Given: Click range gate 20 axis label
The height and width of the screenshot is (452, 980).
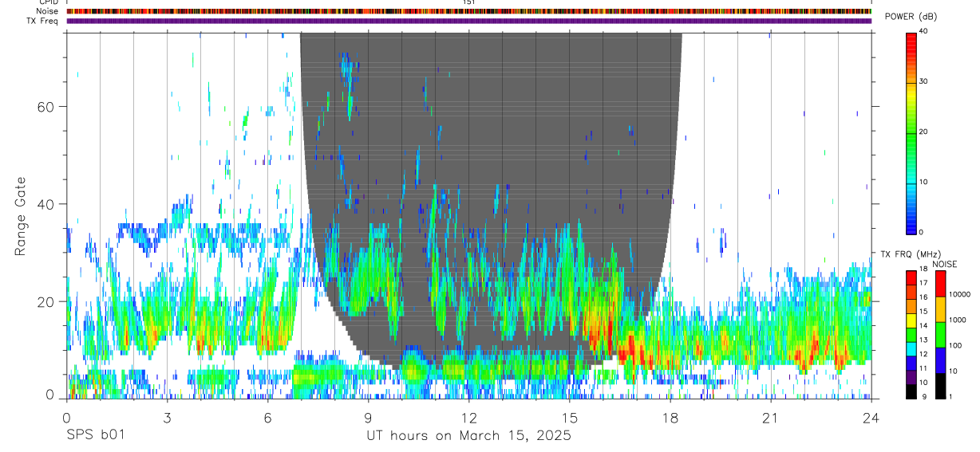Looking at the screenshot, I should (x=47, y=301).
